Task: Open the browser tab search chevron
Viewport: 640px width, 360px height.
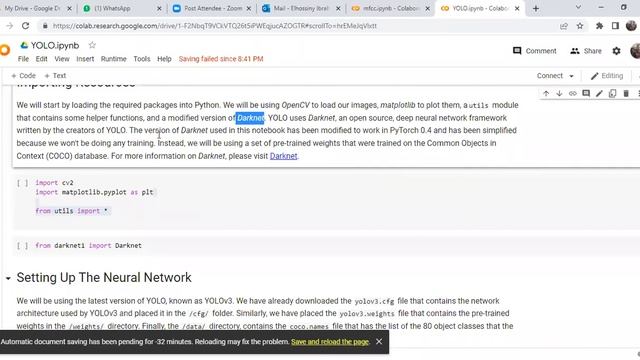Action: 578,7
